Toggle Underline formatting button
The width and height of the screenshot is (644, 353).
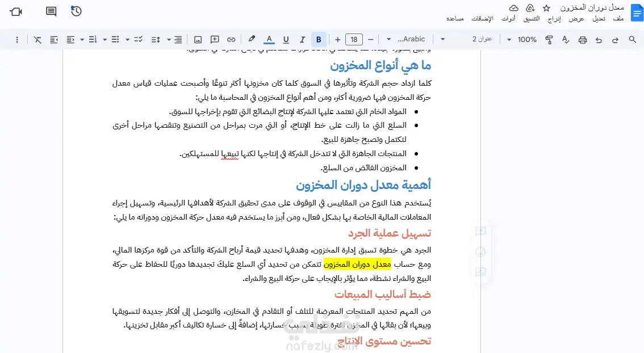click(x=286, y=39)
